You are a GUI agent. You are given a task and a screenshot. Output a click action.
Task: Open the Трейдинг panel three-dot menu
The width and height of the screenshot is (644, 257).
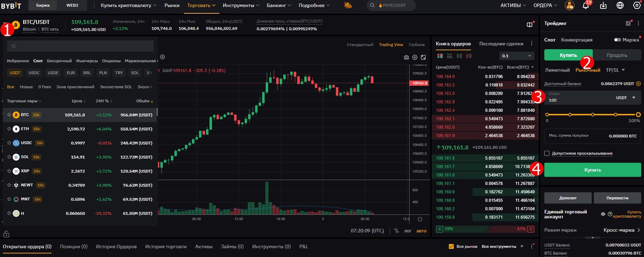coord(638,23)
